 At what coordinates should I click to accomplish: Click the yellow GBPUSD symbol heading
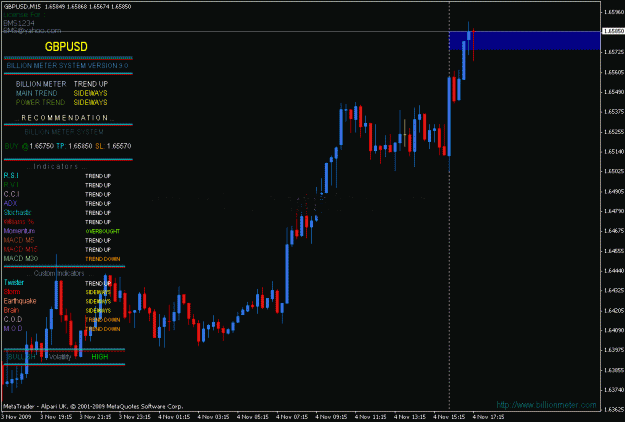coord(66,47)
